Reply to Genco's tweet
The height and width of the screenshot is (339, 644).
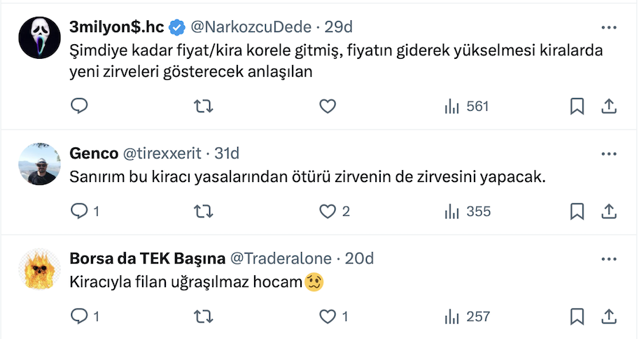pos(80,211)
